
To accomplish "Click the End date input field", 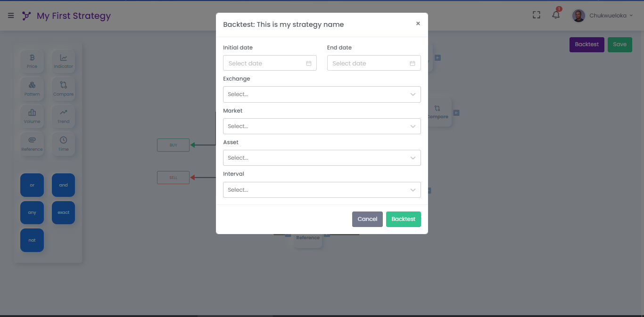I will [x=374, y=63].
